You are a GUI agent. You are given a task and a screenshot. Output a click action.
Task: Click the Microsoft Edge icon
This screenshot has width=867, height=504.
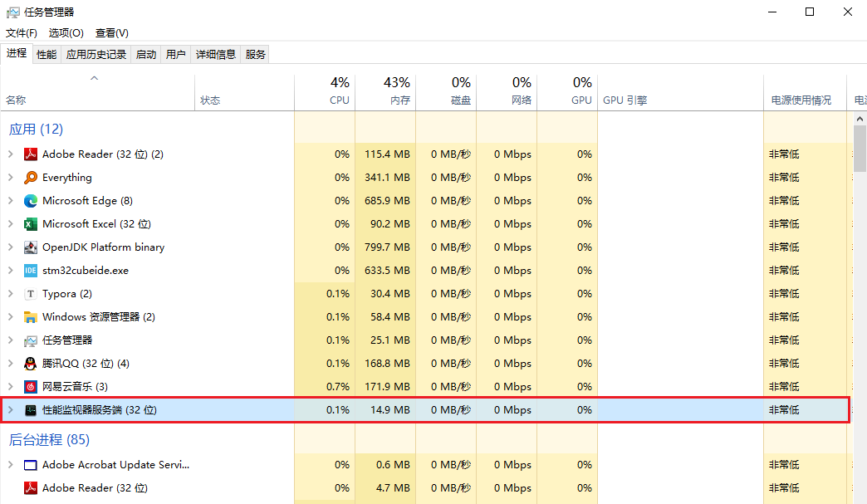coord(31,201)
